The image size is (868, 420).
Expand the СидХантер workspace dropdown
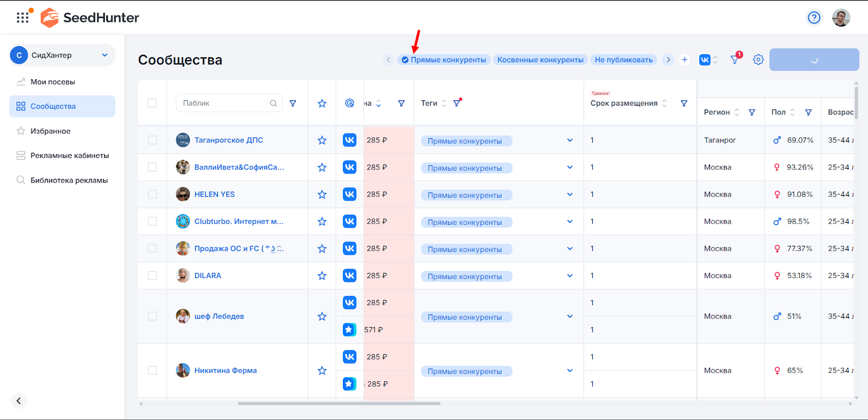pyautogui.click(x=105, y=55)
